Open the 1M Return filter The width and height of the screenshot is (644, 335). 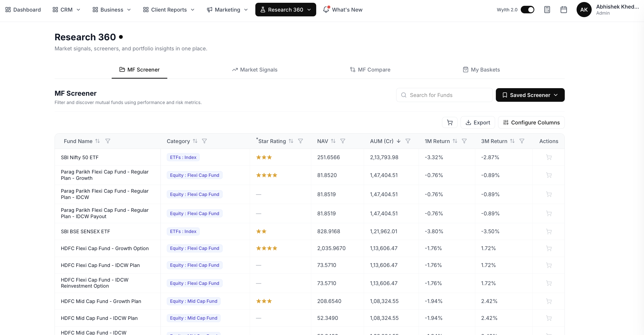click(x=464, y=141)
